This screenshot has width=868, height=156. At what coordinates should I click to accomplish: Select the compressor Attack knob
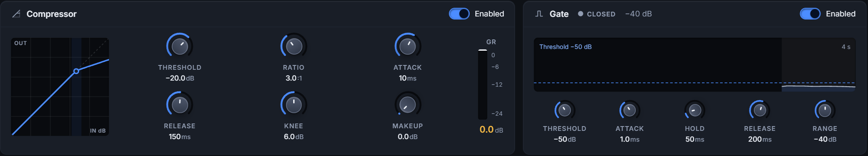[408, 46]
